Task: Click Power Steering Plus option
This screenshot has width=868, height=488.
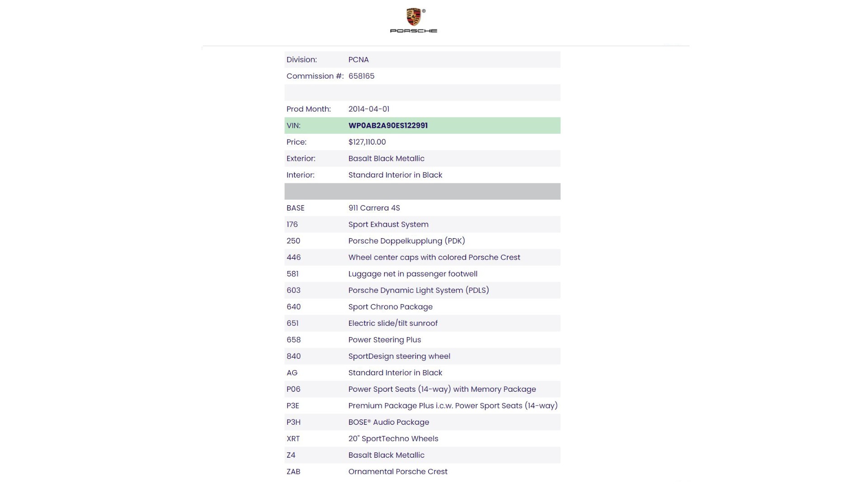Action: point(384,340)
